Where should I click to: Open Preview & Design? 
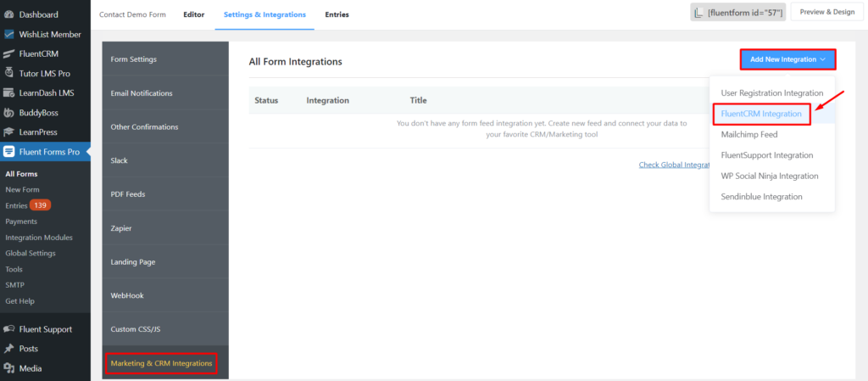tap(827, 12)
